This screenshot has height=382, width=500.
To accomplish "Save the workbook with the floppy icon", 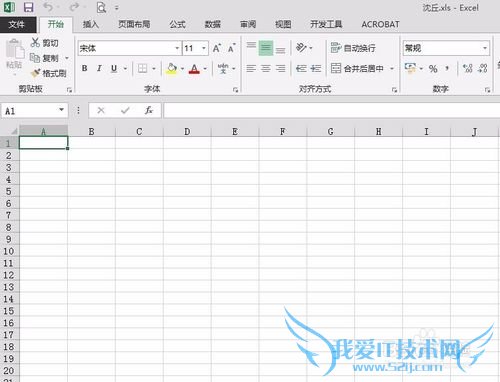I will [x=28, y=7].
